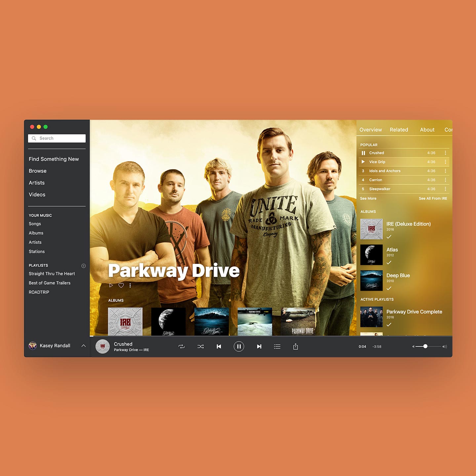The image size is (476, 476).
Task: Click See More under Popular tracks
Action: click(368, 199)
